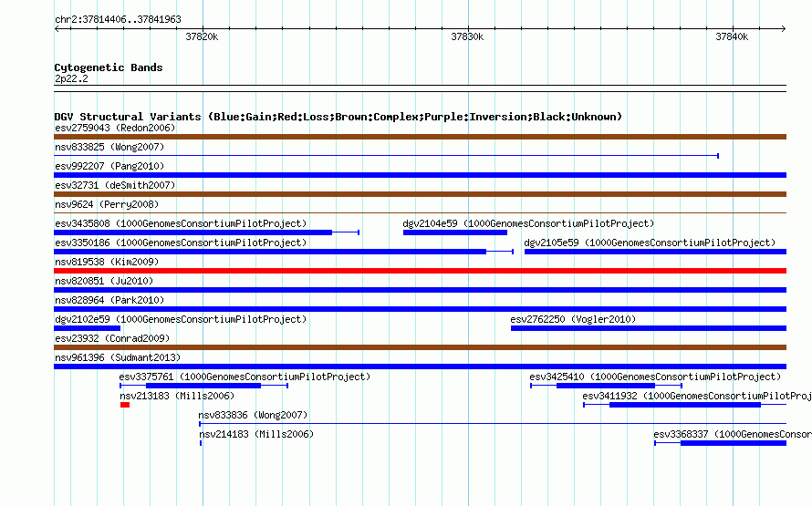Click the esv3368337 thick blue bar

[x=734, y=443]
